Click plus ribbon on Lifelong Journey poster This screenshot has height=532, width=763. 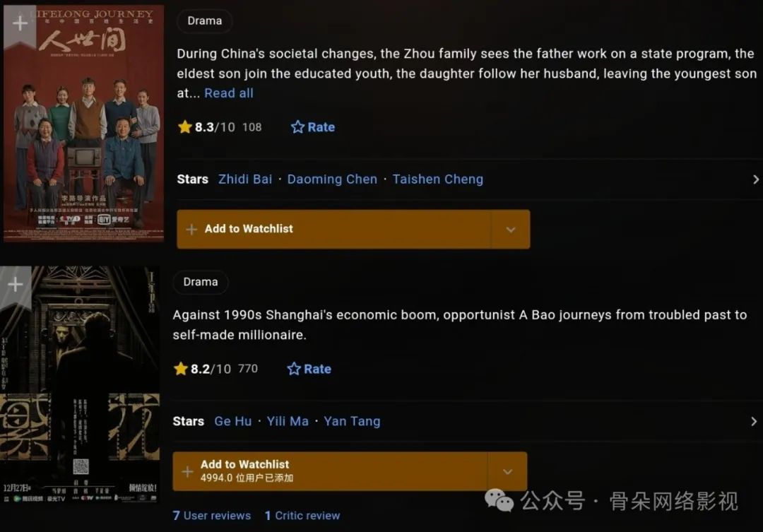point(20,24)
